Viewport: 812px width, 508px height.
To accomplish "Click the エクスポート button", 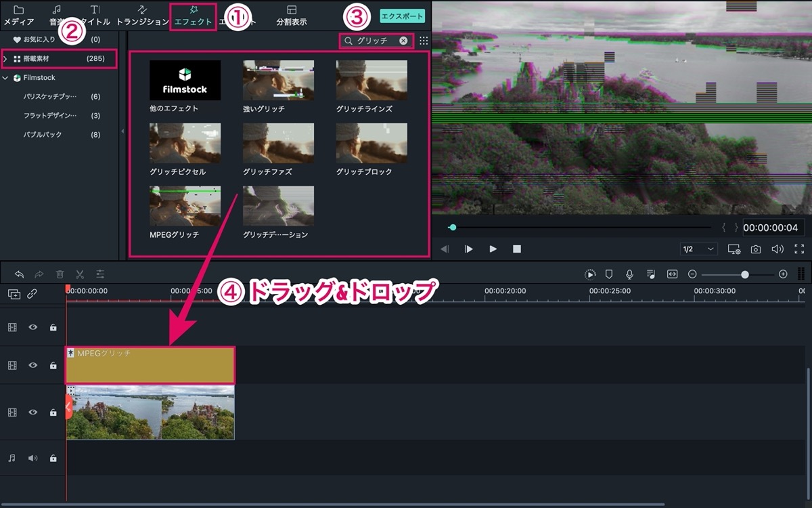I will [x=402, y=16].
